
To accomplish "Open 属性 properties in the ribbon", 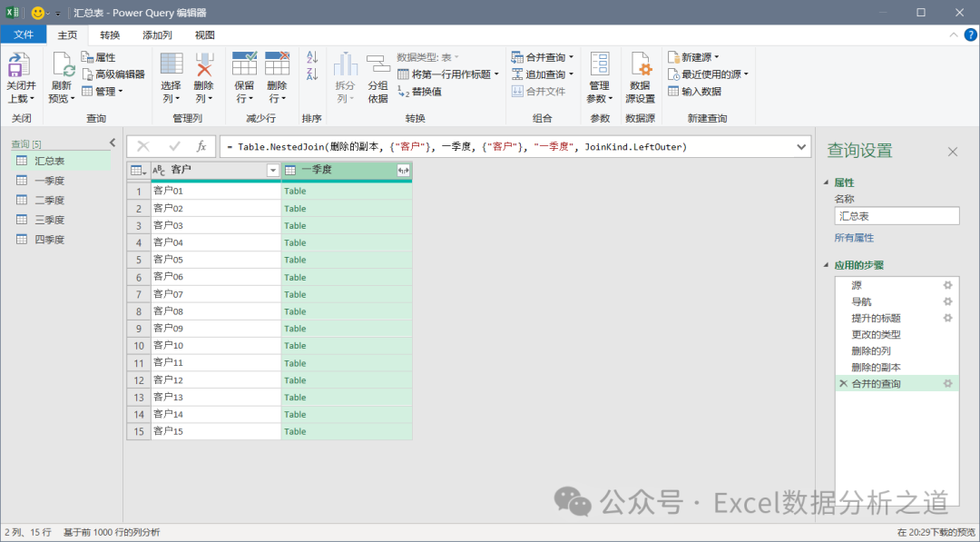I will click(x=99, y=57).
